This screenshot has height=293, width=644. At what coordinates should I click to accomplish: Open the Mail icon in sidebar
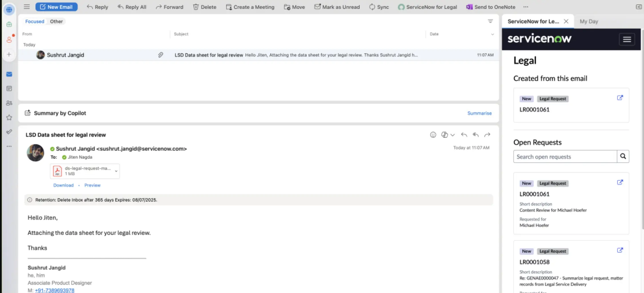tap(9, 74)
